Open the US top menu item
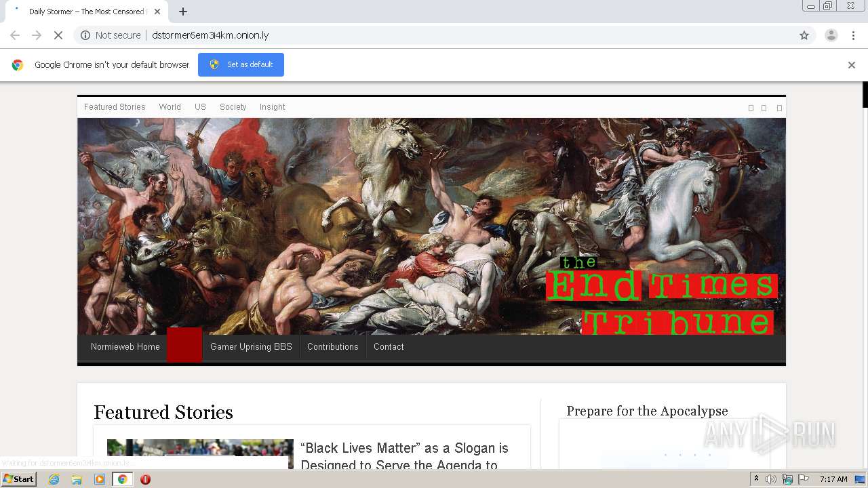Screen dimensions: 868x488 pyautogui.click(x=200, y=107)
